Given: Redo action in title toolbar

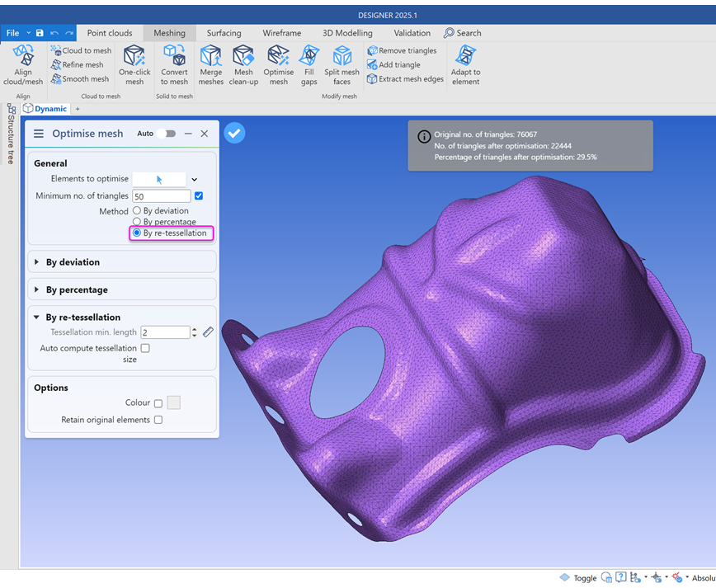Looking at the screenshot, I should pyautogui.click(x=69, y=33).
